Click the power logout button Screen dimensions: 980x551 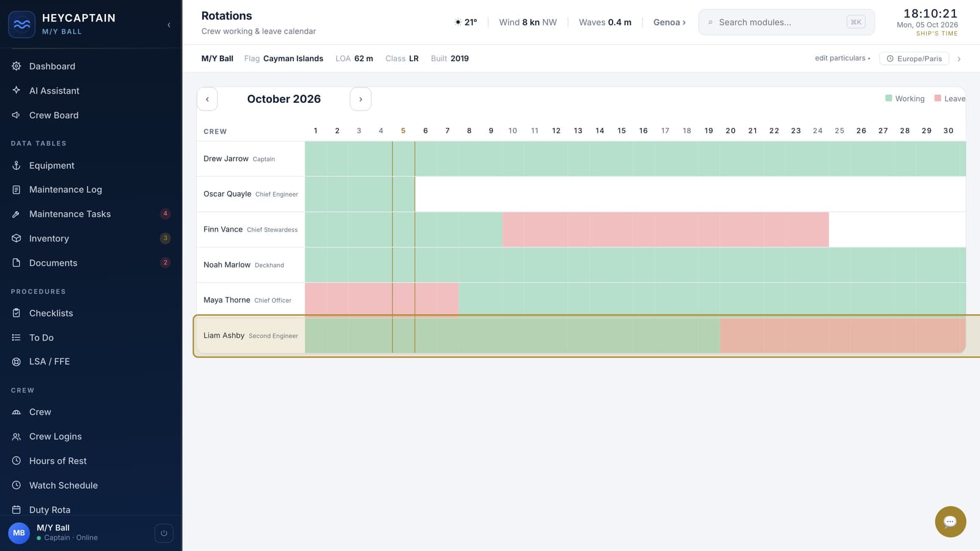pyautogui.click(x=164, y=533)
